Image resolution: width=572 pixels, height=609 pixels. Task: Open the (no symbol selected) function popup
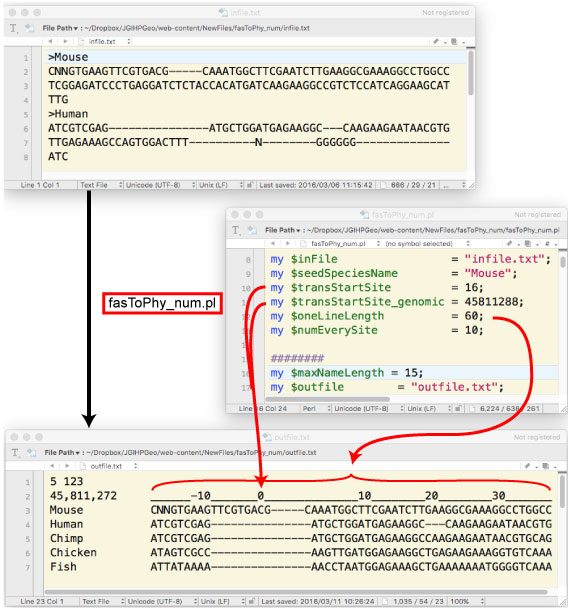click(x=427, y=244)
